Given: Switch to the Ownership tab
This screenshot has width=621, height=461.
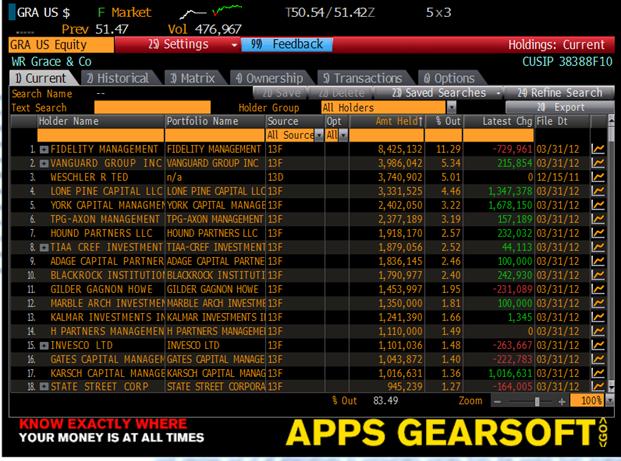Looking at the screenshot, I should pos(270,78).
